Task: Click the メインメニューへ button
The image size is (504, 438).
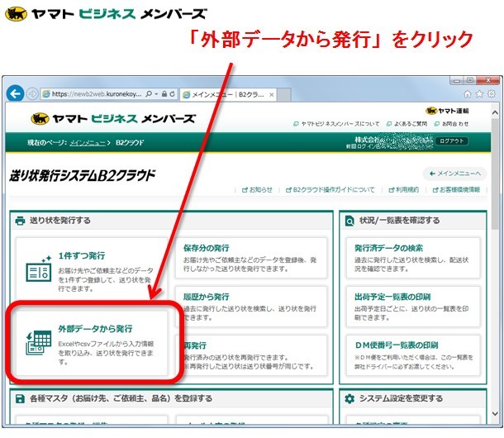Action: (x=454, y=174)
